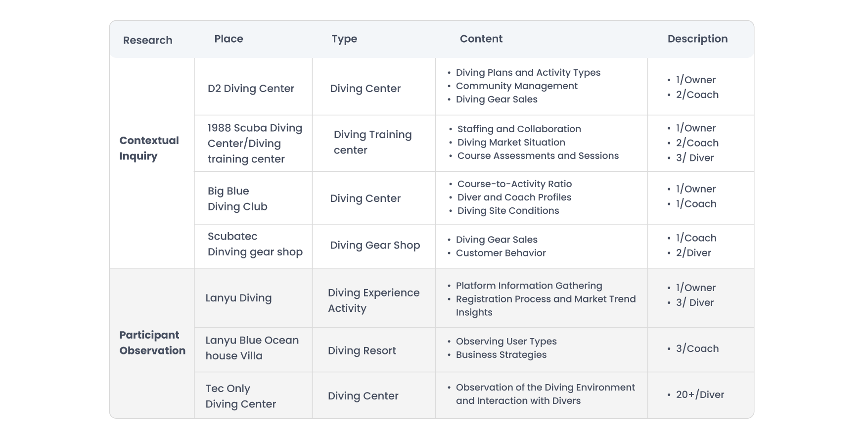Select the Lanyu Blue Ocean house Villa cell
The height and width of the screenshot is (444, 868).
(252, 348)
